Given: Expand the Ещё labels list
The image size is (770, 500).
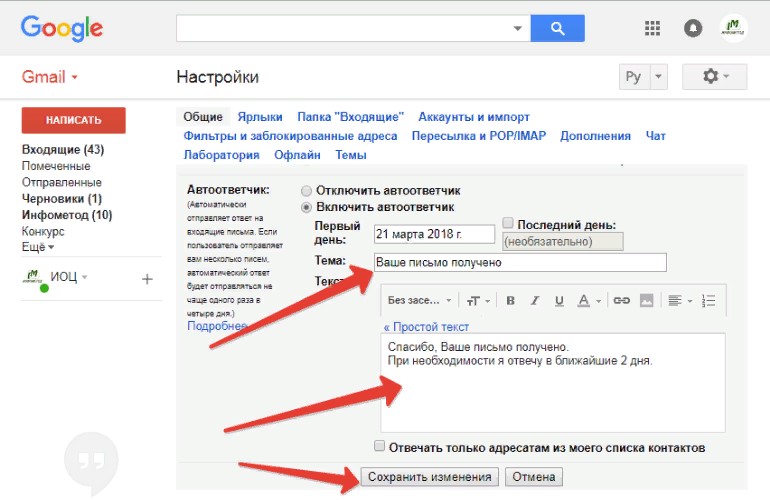Looking at the screenshot, I should 38,247.
